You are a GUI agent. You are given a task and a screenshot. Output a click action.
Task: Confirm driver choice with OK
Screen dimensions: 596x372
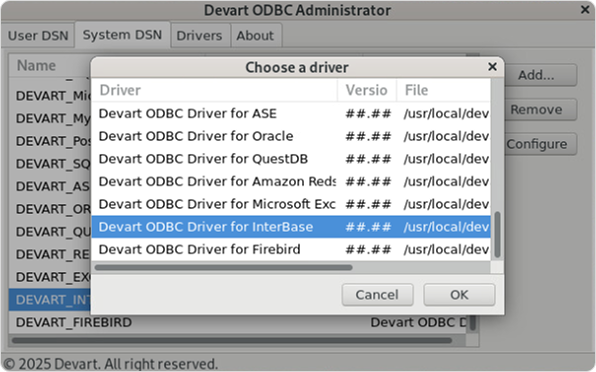pos(459,294)
